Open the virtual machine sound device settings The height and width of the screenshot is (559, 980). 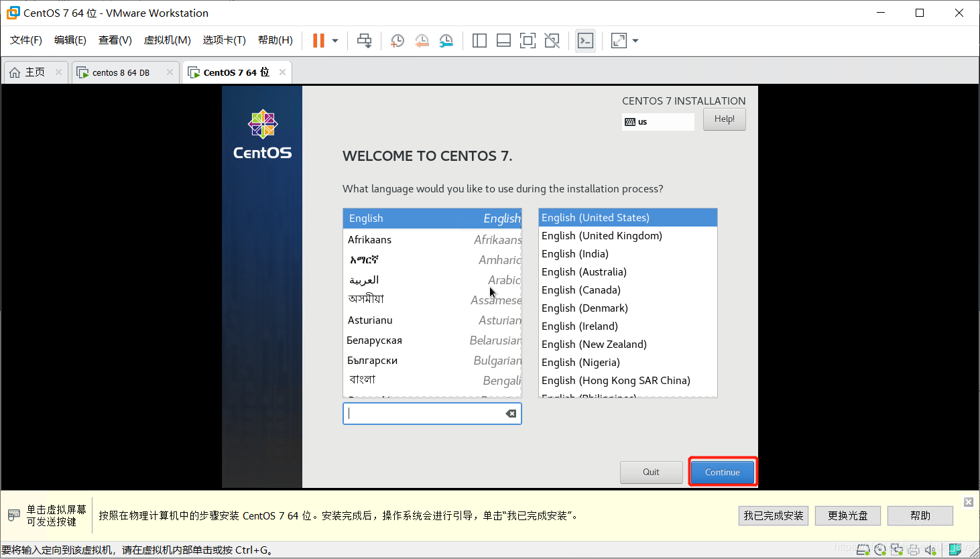(x=930, y=550)
